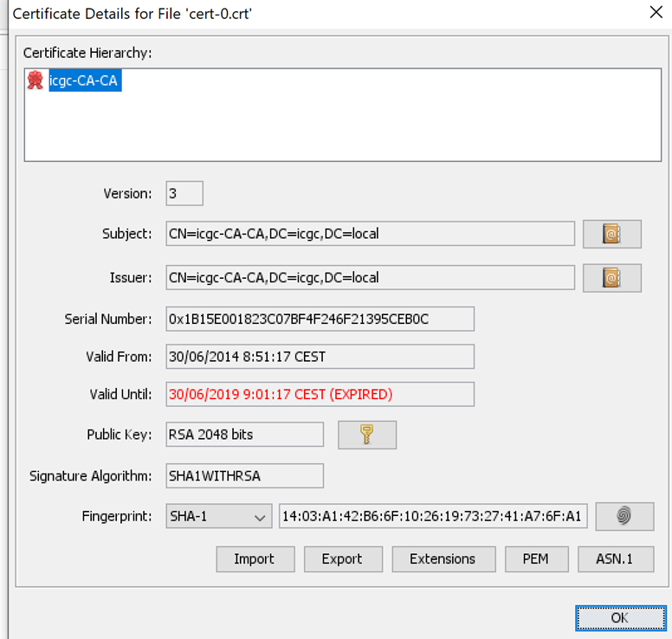Open the SHA-1 fingerprint algorithm dropdown
This screenshot has width=672, height=639.
click(x=218, y=516)
